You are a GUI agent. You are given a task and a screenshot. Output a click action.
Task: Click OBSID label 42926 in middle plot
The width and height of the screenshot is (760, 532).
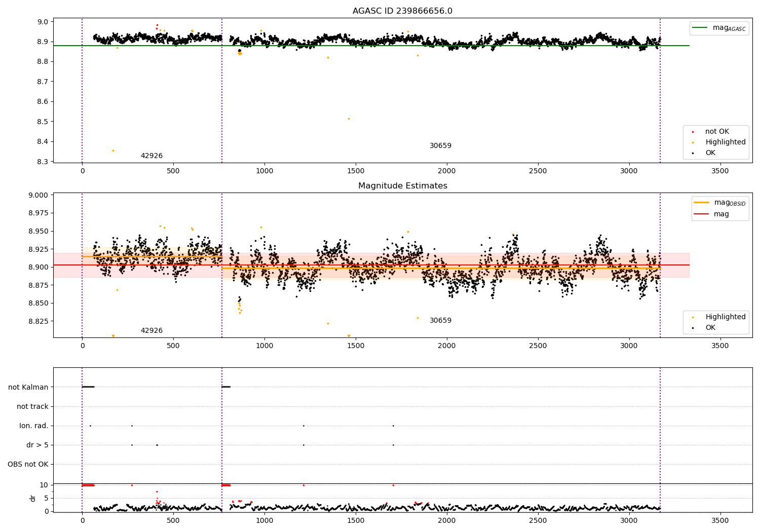151,331
